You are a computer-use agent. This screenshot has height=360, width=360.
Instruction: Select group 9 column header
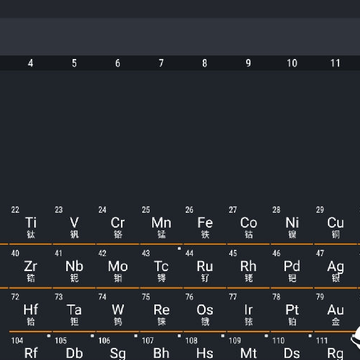tap(248, 63)
